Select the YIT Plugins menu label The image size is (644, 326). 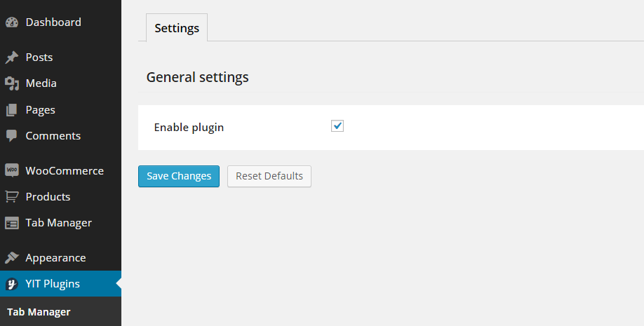53,284
